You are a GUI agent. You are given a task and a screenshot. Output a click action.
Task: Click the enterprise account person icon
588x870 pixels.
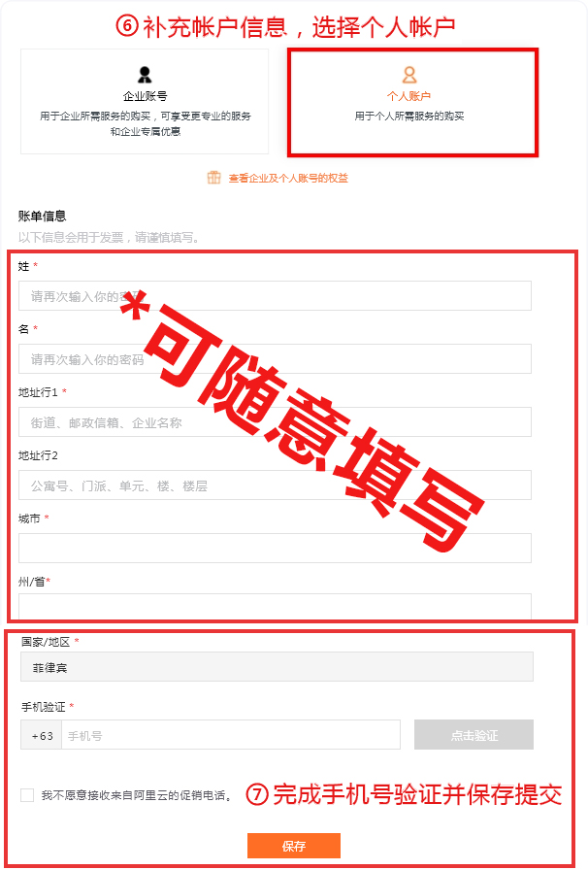[145, 75]
